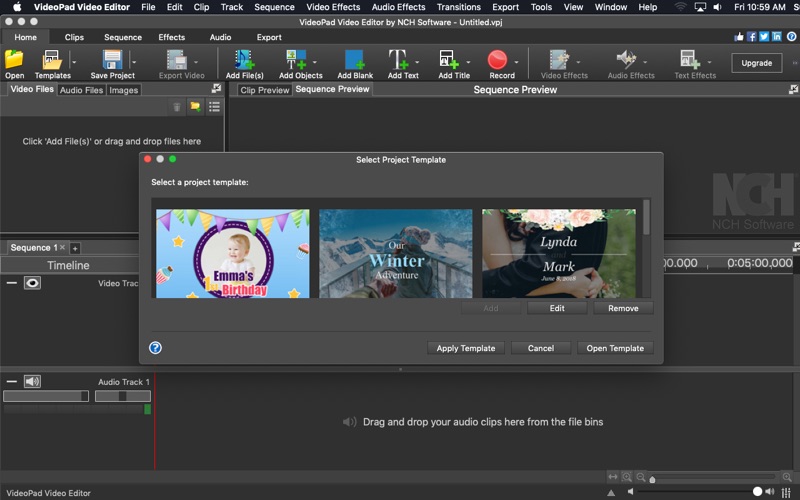Open the Record dropdown arrow
800x500 pixels.
coord(518,61)
